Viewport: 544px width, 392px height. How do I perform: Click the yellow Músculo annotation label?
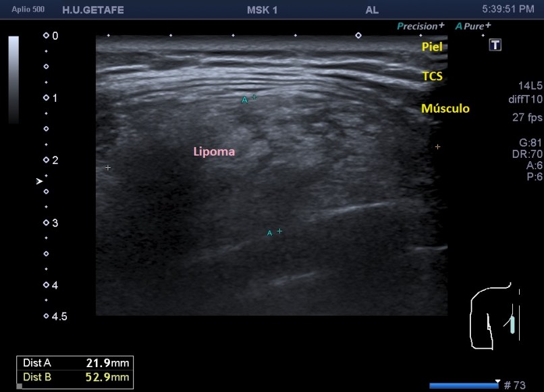pyautogui.click(x=445, y=109)
